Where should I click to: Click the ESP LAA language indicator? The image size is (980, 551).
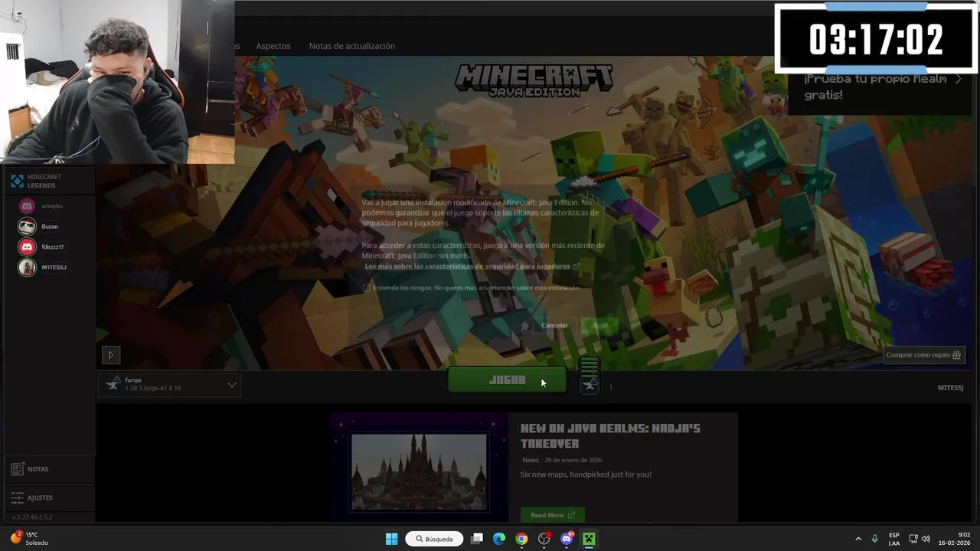(x=894, y=539)
